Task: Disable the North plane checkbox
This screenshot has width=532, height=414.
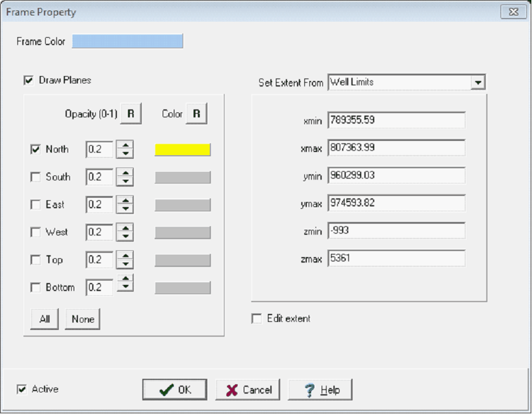Action: pyautogui.click(x=35, y=150)
